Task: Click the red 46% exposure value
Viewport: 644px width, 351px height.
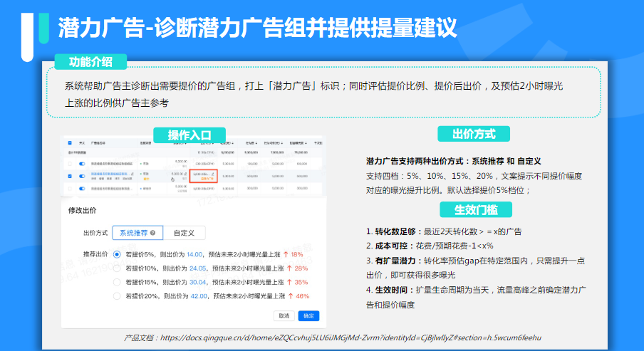Action: tap(302, 296)
